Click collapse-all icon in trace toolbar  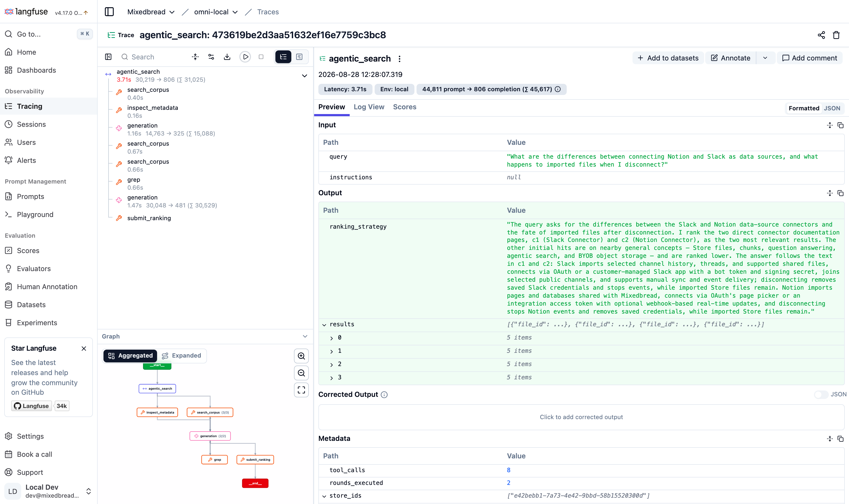click(x=195, y=57)
